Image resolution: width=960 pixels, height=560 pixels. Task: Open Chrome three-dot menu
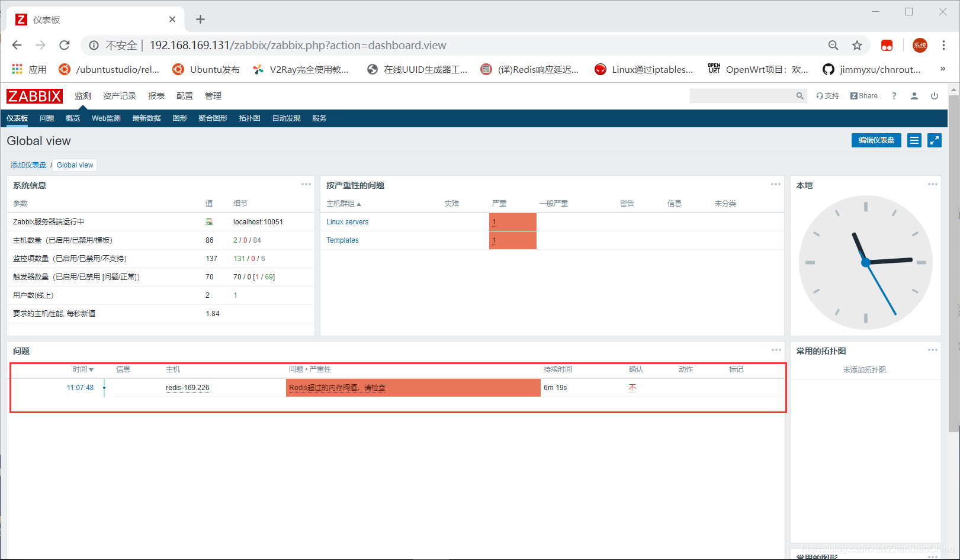coord(943,45)
